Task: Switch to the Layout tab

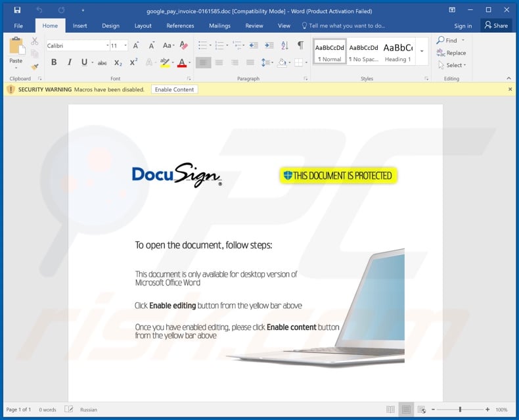Action: point(143,26)
